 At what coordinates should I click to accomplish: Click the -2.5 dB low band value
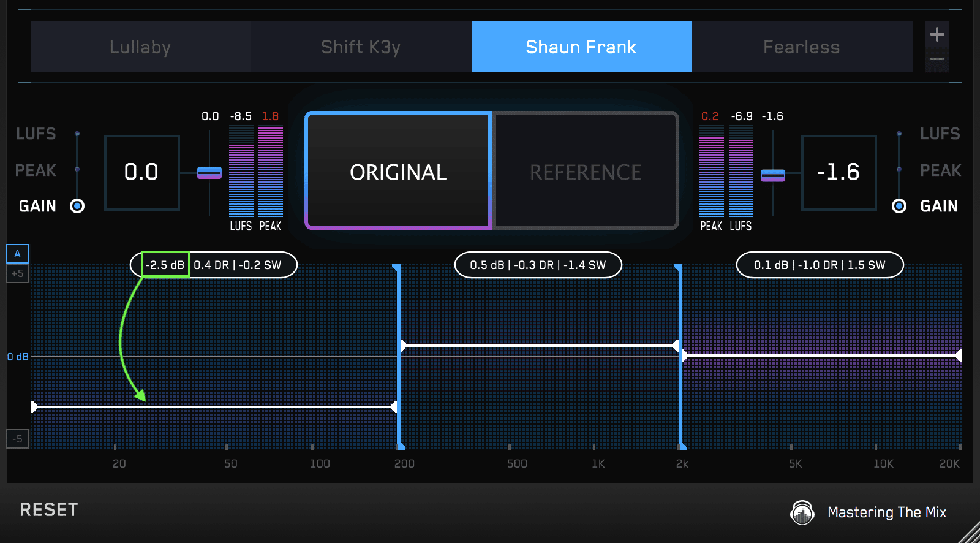(x=165, y=265)
